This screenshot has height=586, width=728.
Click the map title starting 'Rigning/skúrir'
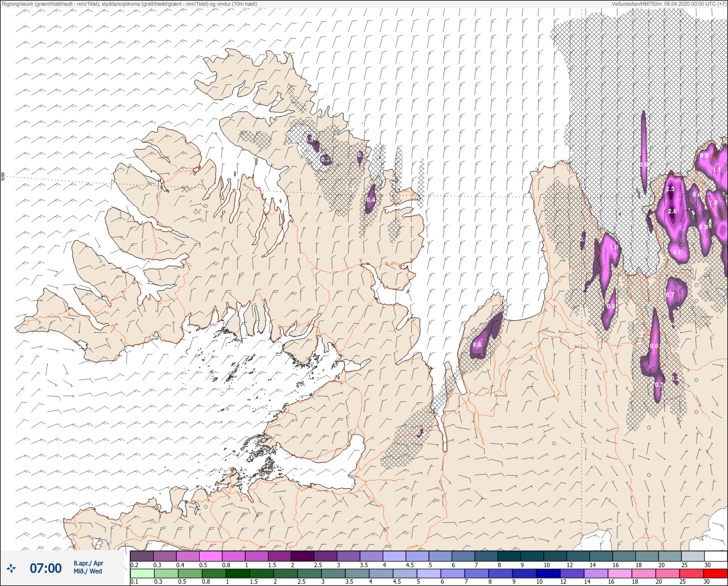130,4
